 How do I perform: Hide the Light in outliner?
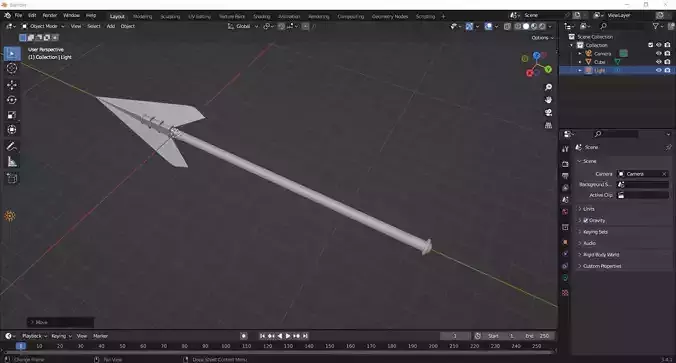point(659,70)
